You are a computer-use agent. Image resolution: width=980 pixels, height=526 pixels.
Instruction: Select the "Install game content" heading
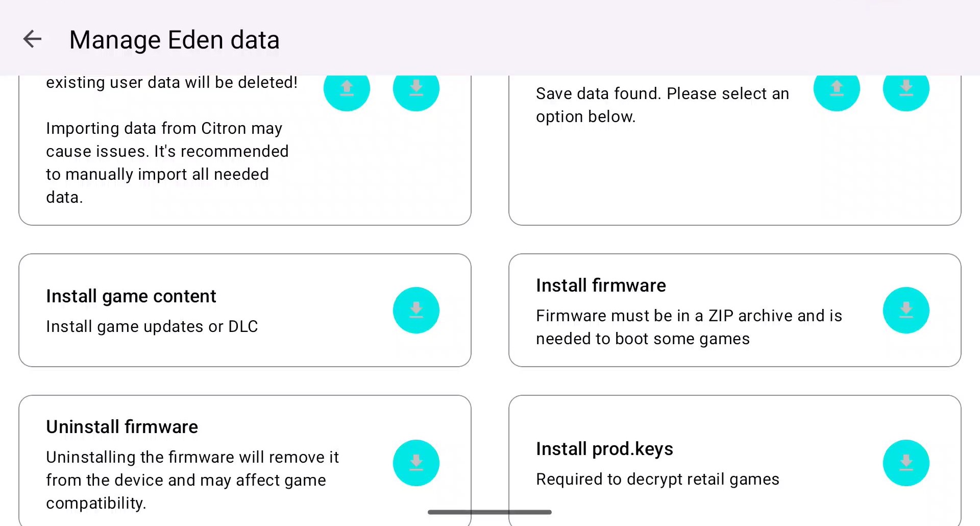coord(131,296)
